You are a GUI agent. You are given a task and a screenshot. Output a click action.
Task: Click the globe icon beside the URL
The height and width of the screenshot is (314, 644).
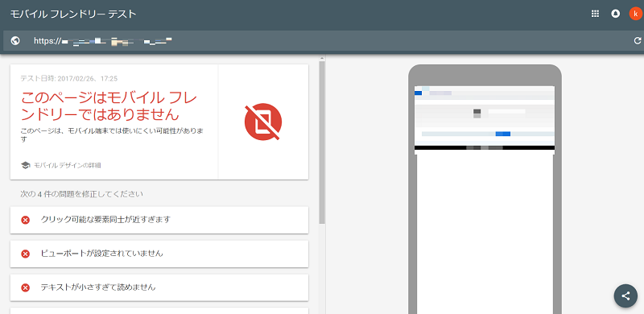(x=15, y=41)
